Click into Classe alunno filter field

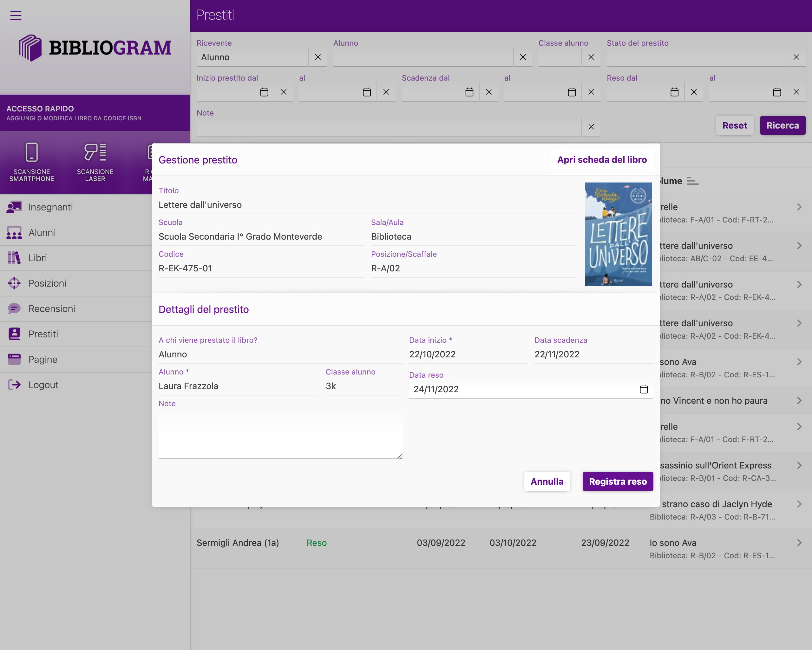[560, 57]
